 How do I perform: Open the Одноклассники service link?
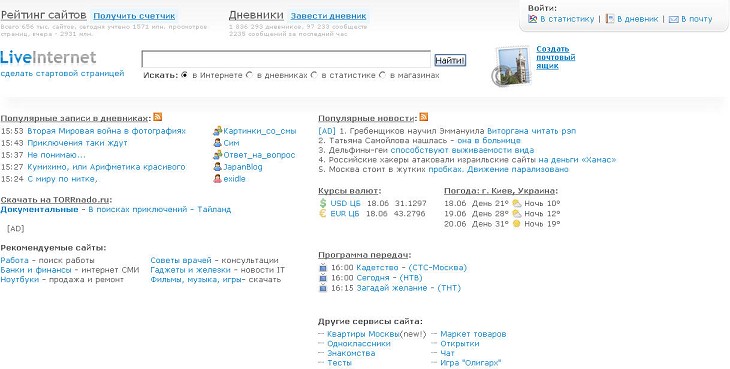[358, 344]
